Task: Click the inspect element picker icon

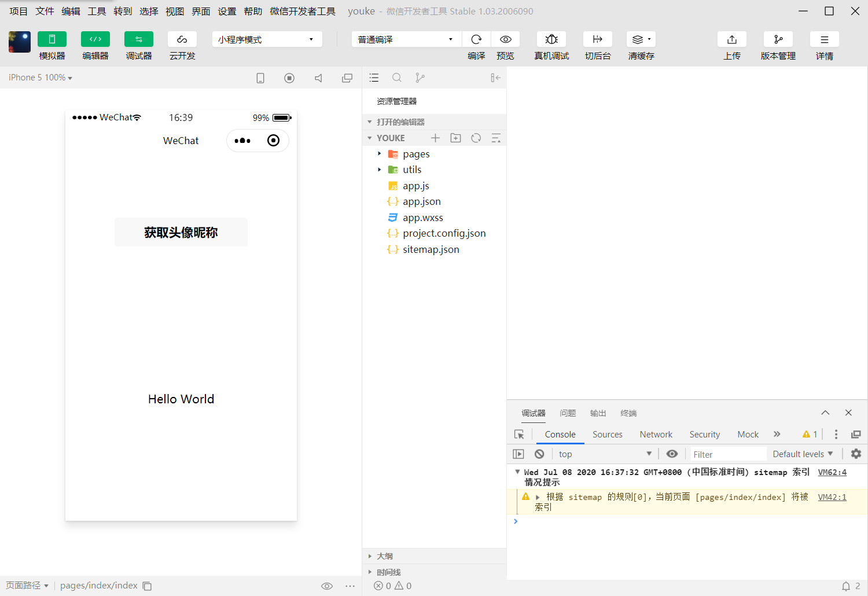Action: point(519,435)
